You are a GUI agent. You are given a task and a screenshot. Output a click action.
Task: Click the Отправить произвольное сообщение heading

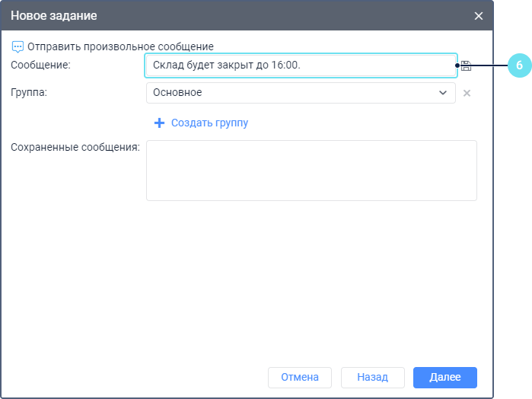(x=120, y=46)
